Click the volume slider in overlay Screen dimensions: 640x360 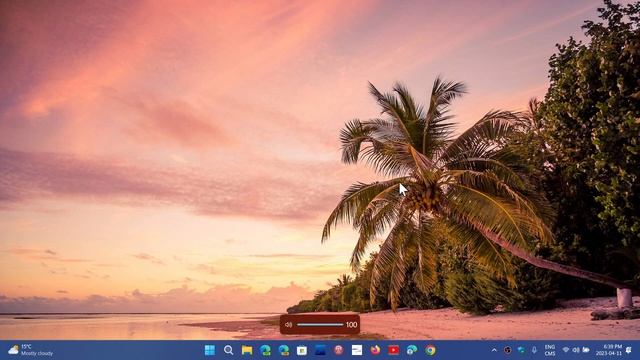click(x=320, y=325)
